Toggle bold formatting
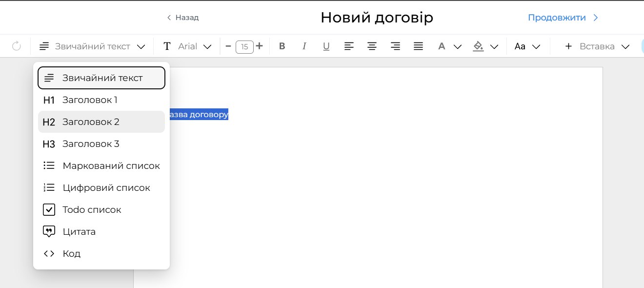Viewport: 644px width, 288px height. [282, 46]
